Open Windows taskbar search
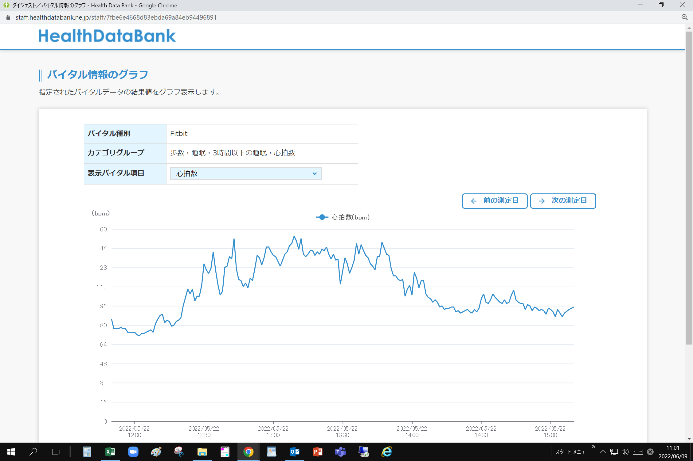Viewport: 693px width, 461px height. pyautogui.click(x=33, y=452)
